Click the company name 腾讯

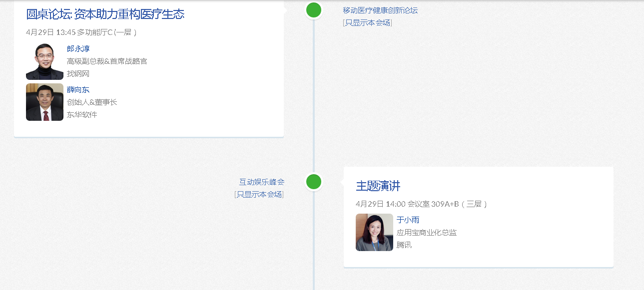point(404,245)
